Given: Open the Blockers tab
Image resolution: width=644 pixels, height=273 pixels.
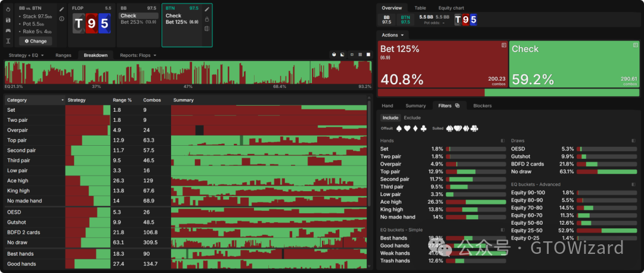Looking at the screenshot, I should pyautogui.click(x=482, y=106).
